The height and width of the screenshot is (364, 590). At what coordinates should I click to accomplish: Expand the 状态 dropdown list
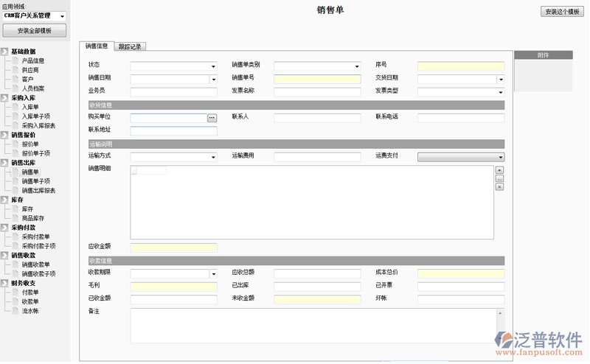click(x=213, y=66)
